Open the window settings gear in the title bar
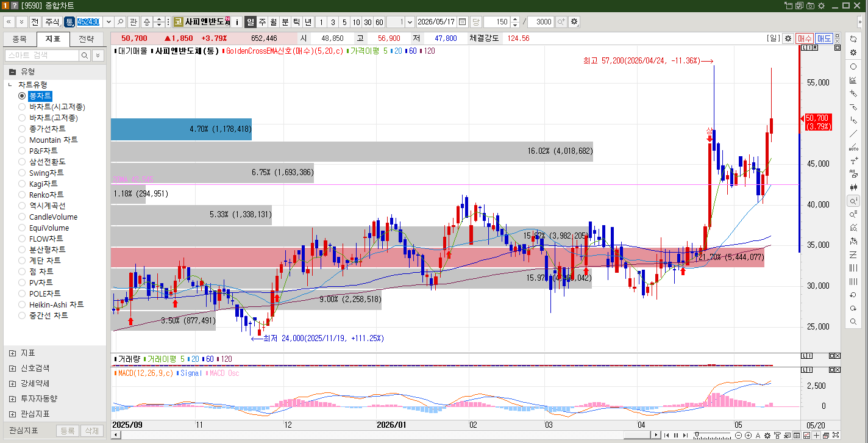This screenshot has width=868, height=443. click(821, 5)
